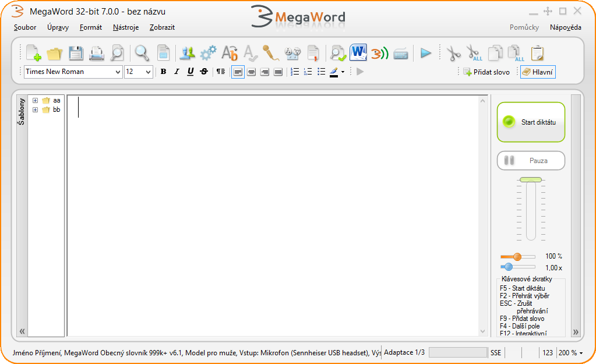This screenshot has width=596, height=364.
Task: Toggle bulleted list formatting
Action: pos(321,72)
